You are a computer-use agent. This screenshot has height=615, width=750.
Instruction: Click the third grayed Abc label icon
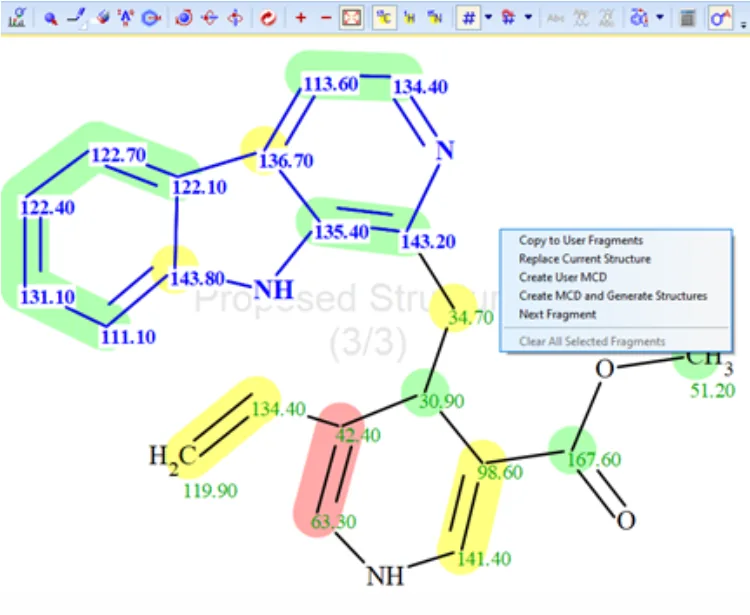click(x=606, y=18)
